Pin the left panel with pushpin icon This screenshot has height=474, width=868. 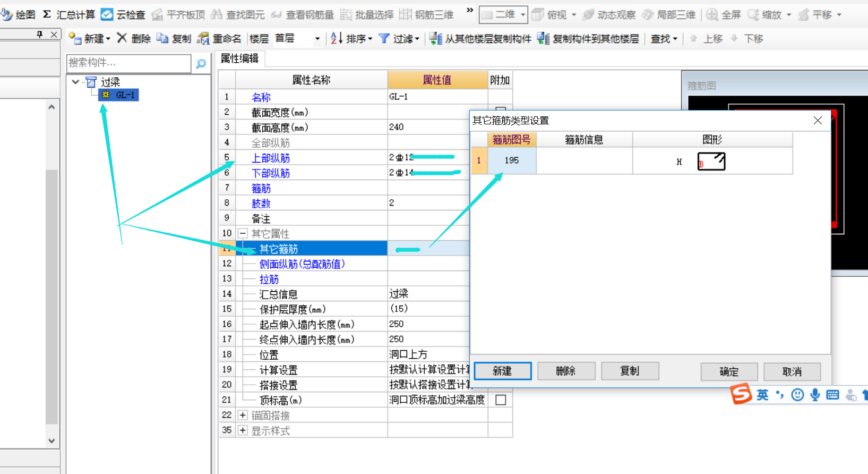click(x=40, y=35)
